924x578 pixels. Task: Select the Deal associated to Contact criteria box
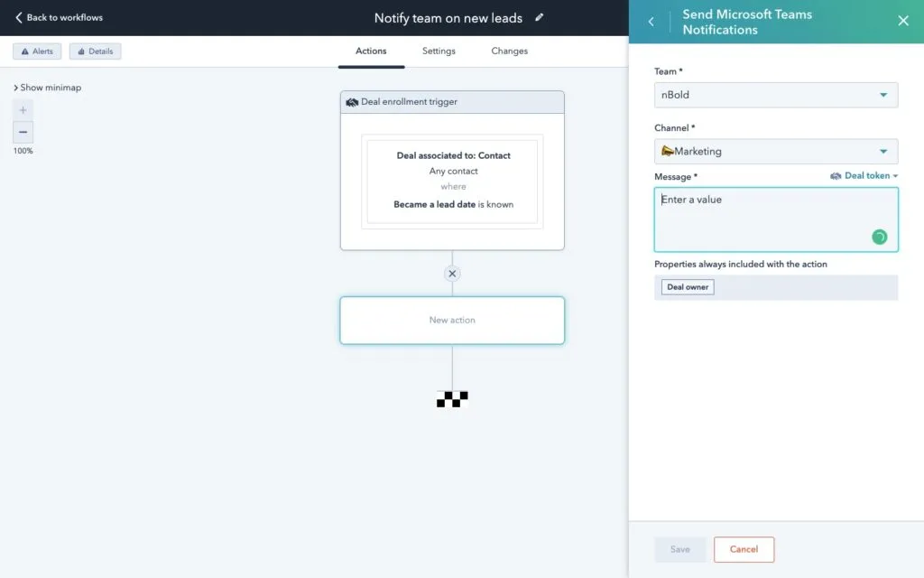click(x=452, y=181)
